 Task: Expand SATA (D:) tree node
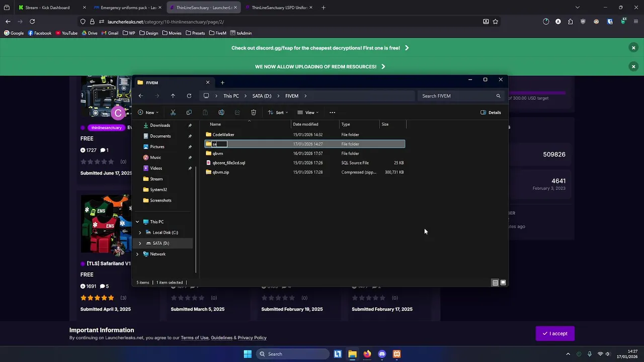click(x=140, y=243)
